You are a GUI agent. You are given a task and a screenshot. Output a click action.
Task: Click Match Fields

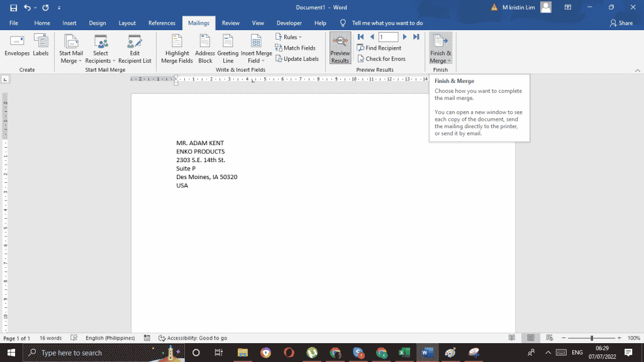[x=296, y=48]
